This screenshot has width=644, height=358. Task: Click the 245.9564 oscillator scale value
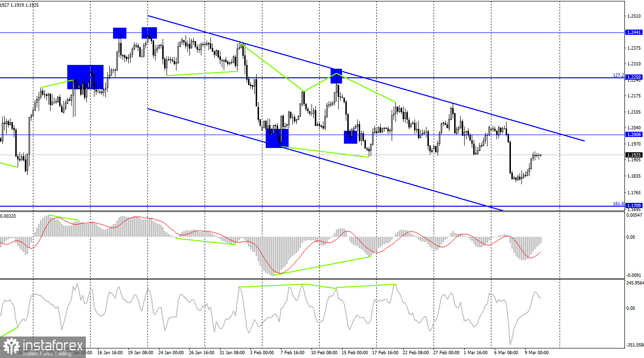(x=634, y=283)
